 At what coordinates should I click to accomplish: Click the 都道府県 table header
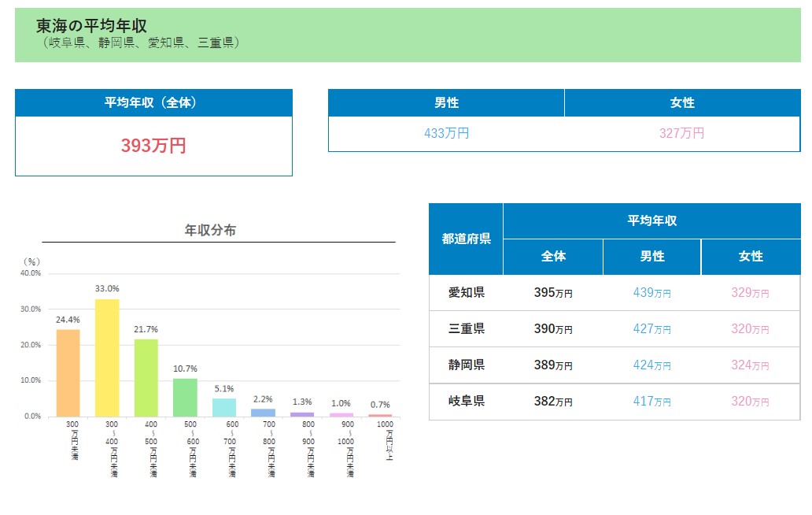(x=466, y=239)
